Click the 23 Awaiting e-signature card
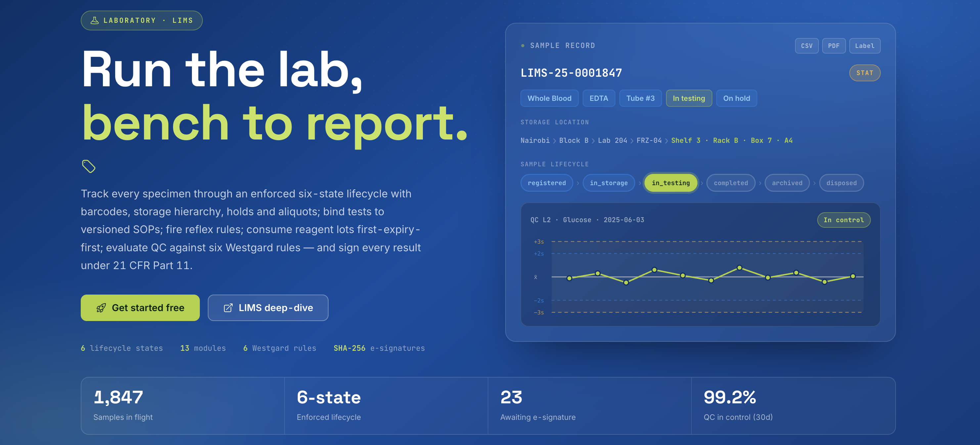 (589, 405)
